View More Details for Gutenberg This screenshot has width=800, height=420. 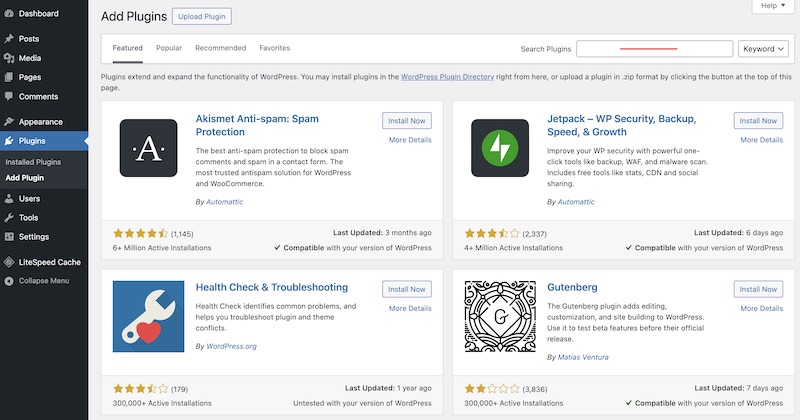point(762,308)
